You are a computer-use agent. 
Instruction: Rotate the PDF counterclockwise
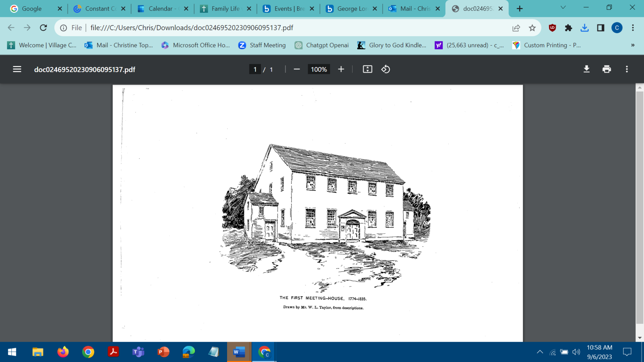385,69
